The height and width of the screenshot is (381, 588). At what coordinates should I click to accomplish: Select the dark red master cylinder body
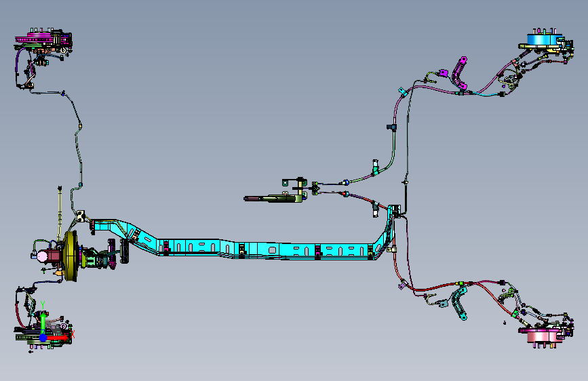54,256
